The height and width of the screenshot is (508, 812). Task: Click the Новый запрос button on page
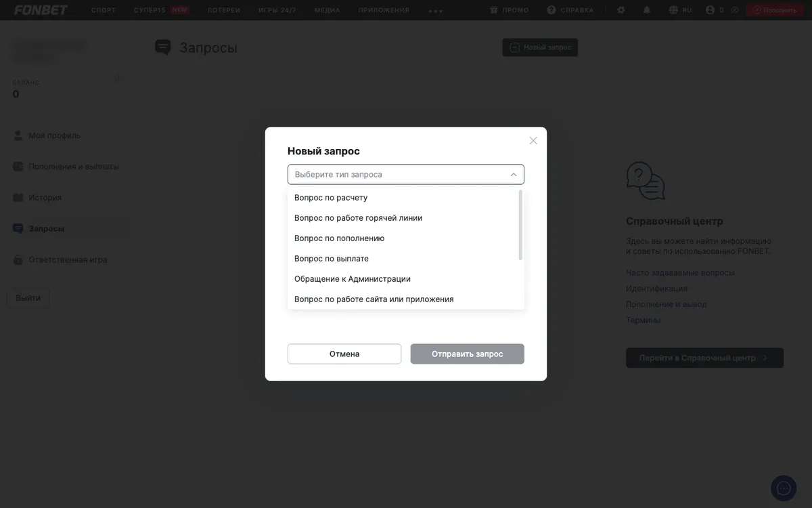(x=540, y=47)
